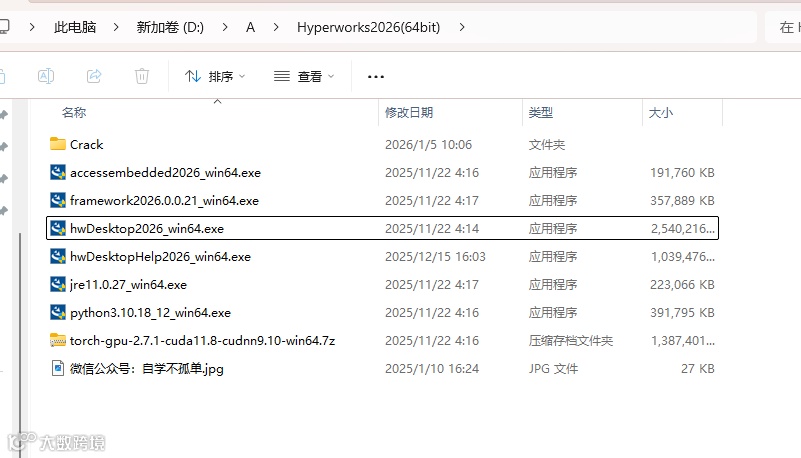Open the See more options menu
This screenshot has height=458, width=801.
tap(375, 77)
